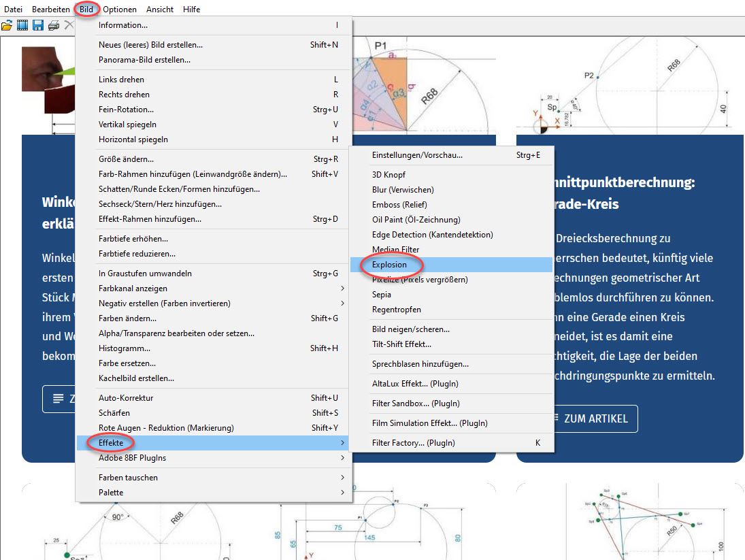Apply the 3D Knopf effect
The image size is (745, 560).
(x=451, y=175)
